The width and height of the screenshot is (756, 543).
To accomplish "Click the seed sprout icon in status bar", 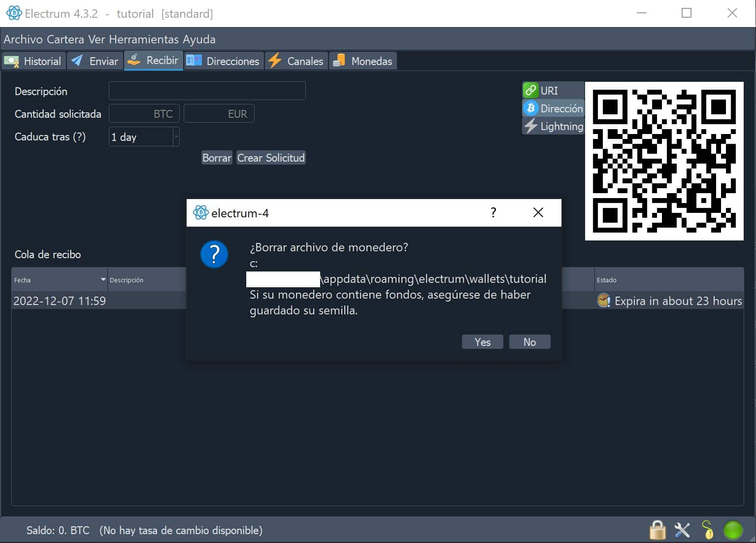I will tap(708, 530).
